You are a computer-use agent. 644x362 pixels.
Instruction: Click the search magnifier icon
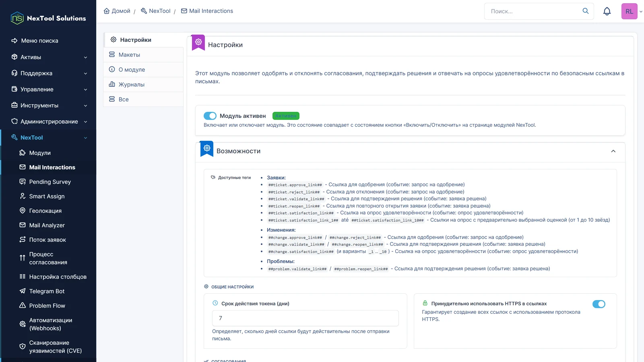pyautogui.click(x=586, y=11)
